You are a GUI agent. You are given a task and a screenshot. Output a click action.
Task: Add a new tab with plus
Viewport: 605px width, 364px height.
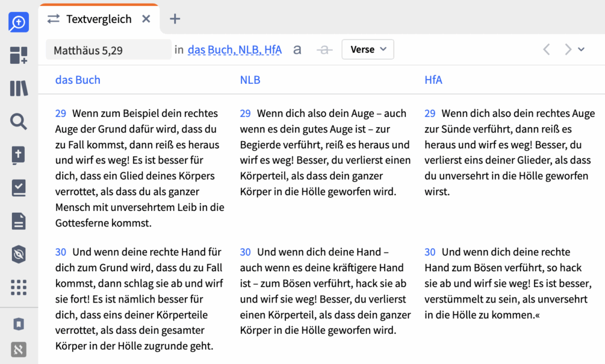point(175,19)
